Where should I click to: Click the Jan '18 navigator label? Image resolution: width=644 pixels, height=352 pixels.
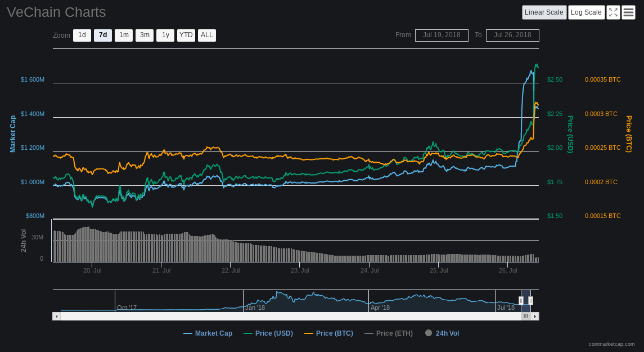pos(255,308)
